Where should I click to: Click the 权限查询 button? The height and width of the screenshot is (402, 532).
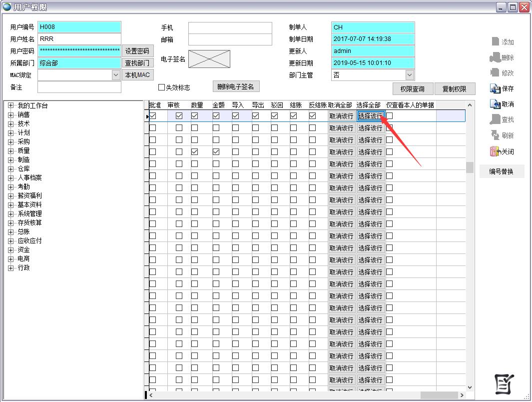point(412,89)
